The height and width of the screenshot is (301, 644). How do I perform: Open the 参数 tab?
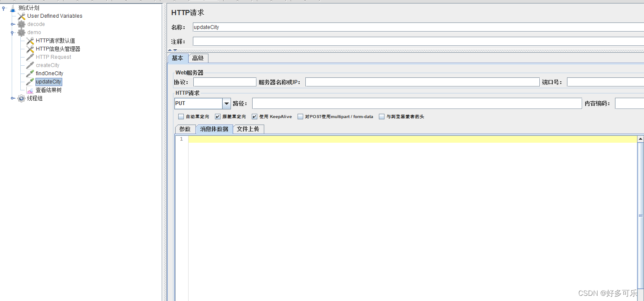click(x=185, y=129)
